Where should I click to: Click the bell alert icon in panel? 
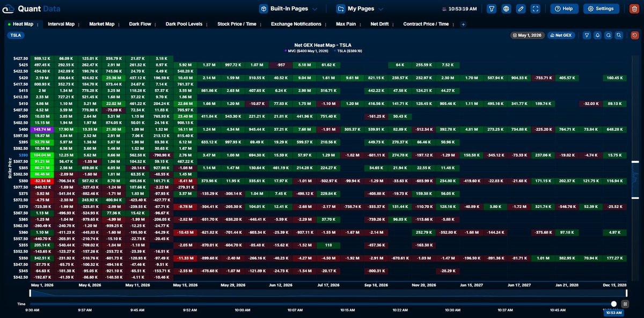pyautogui.click(x=597, y=35)
